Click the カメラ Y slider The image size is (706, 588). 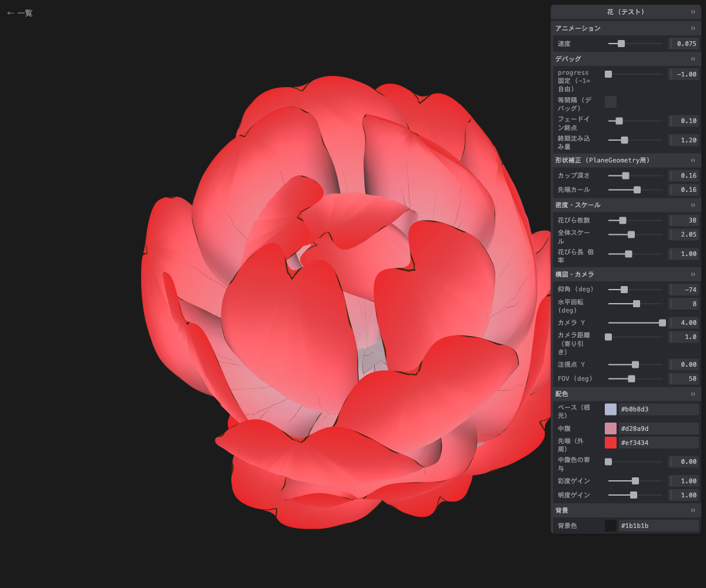tap(635, 323)
